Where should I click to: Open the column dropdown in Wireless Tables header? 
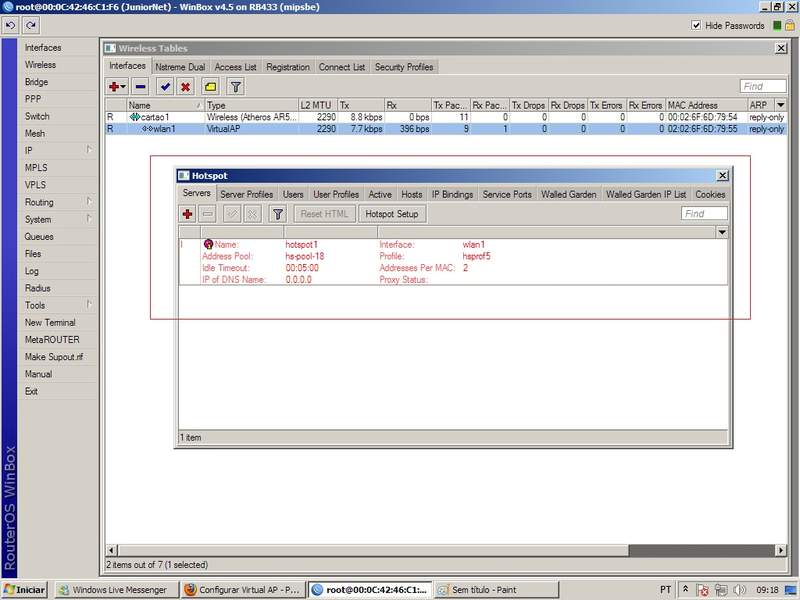pos(781,105)
